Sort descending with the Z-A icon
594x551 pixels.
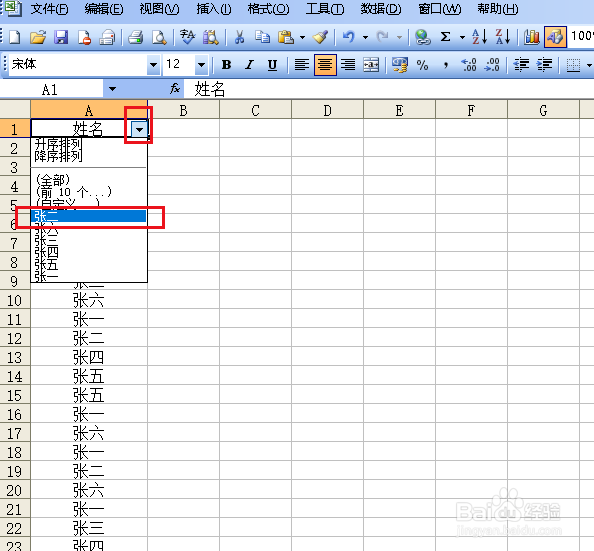coord(503,37)
